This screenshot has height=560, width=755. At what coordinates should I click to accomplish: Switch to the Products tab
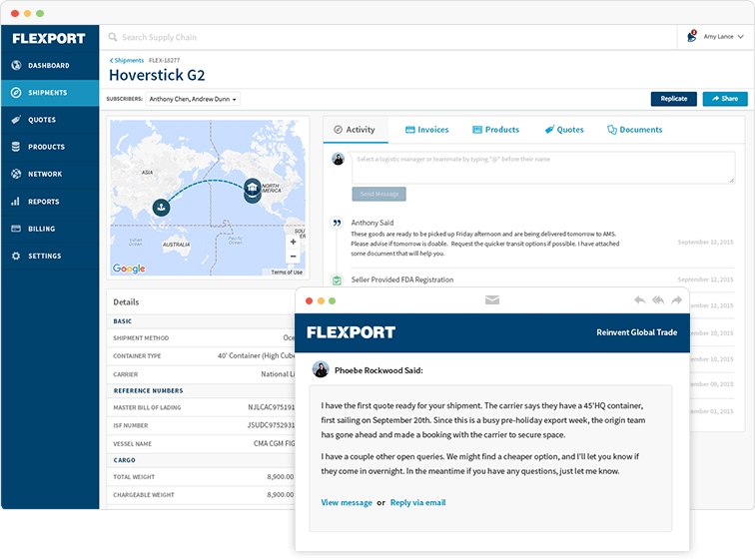496,130
